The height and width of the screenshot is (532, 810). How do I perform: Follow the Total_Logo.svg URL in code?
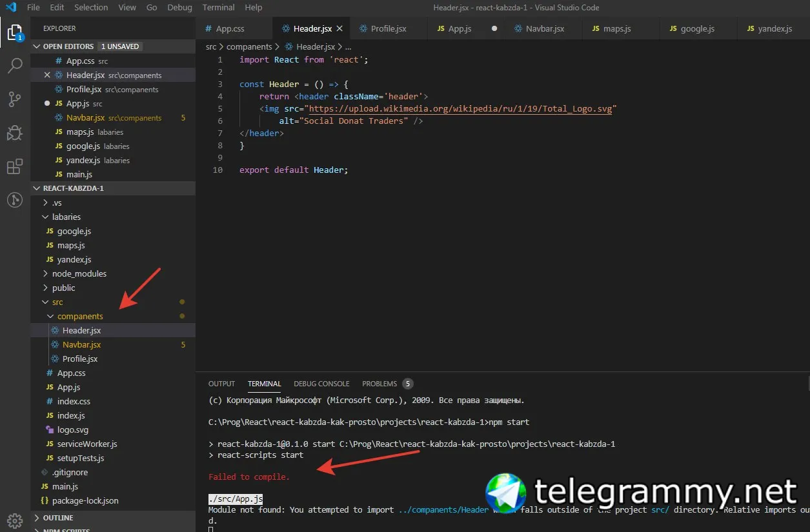[460, 108]
